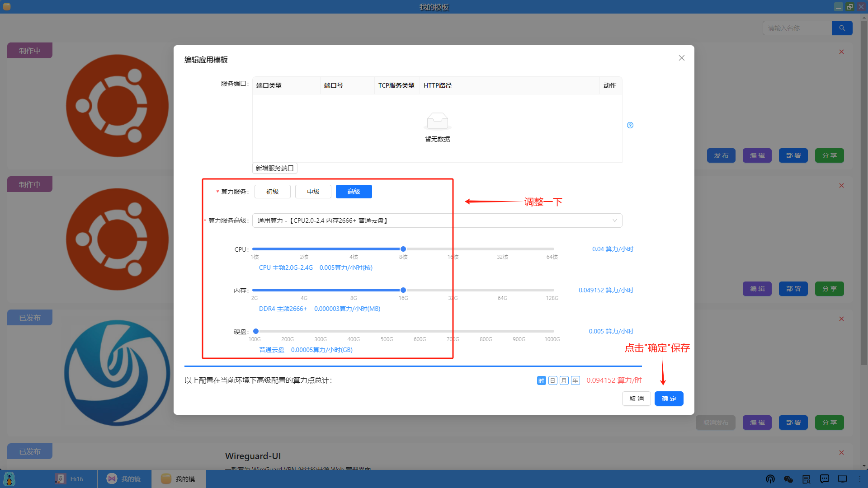Close the edit template dialog
The width and height of the screenshot is (868, 488).
click(682, 58)
